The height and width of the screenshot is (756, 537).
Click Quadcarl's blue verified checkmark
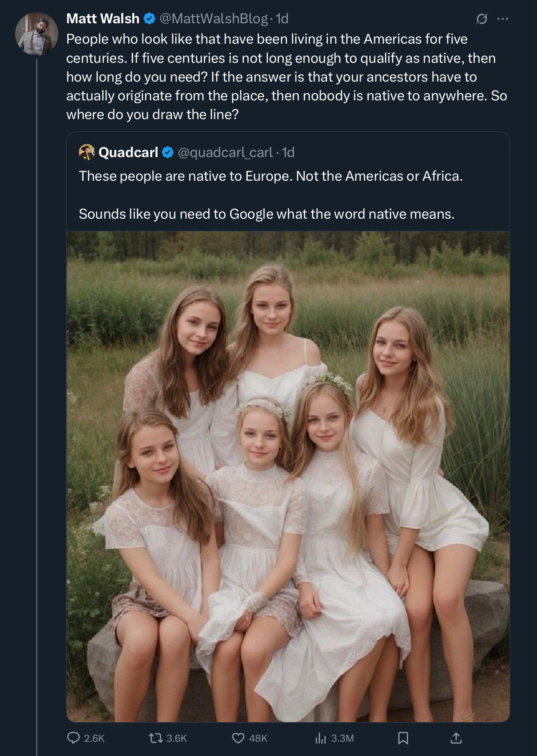tap(168, 152)
